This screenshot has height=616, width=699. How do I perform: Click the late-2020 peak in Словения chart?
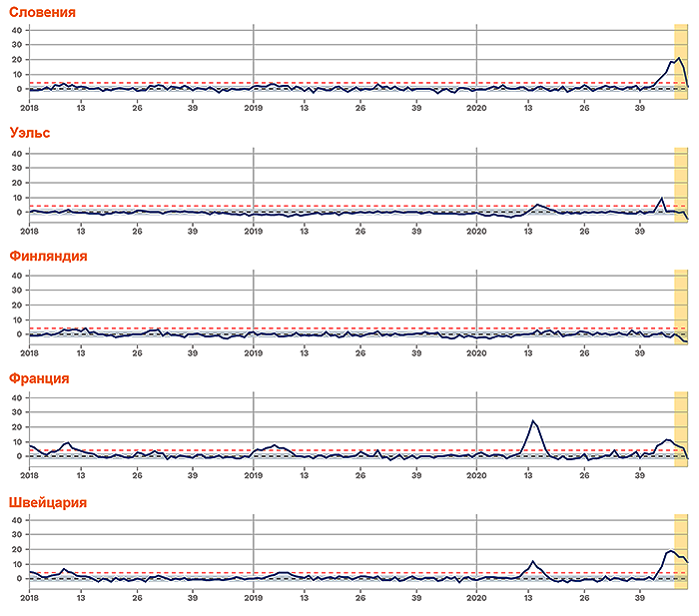click(679, 58)
